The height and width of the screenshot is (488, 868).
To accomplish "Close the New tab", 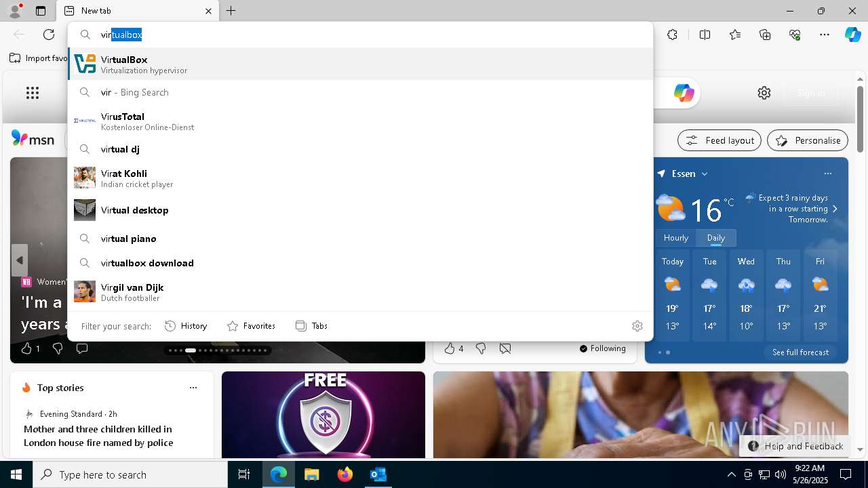I will point(209,11).
